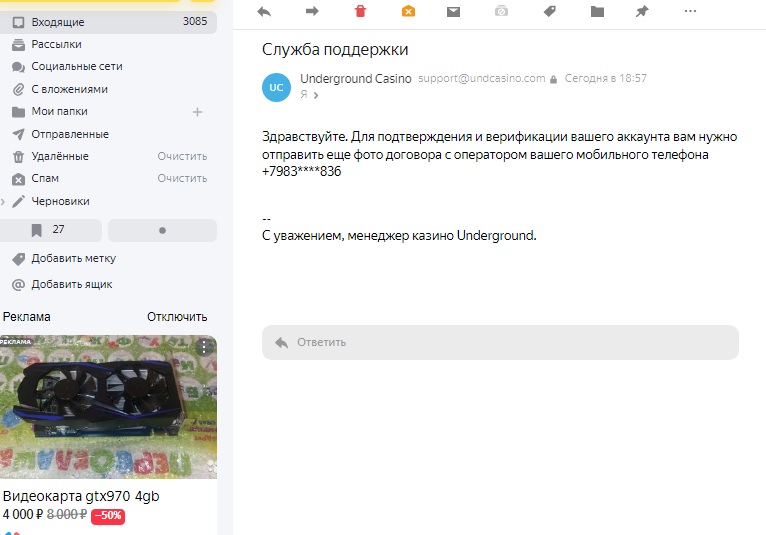
Task: Click Добавить ящик
Action: [72, 284]
